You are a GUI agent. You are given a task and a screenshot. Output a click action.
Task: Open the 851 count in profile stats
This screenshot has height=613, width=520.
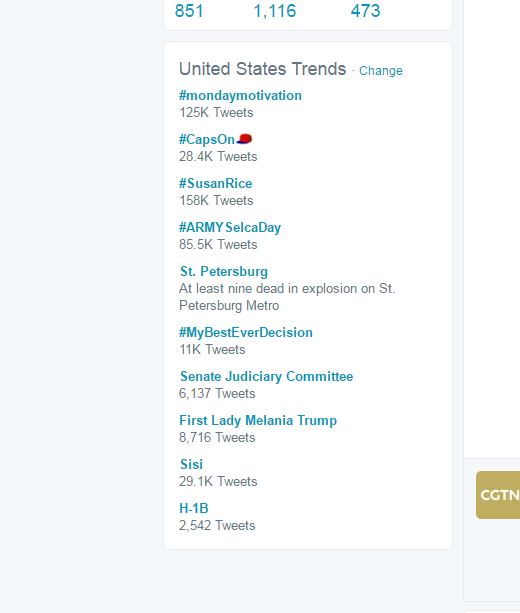pos(189,11)
